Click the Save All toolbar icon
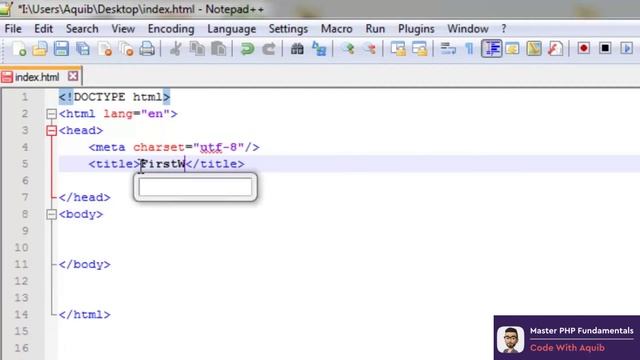Screen dimensions: 640x360 [x=83, y=49]
